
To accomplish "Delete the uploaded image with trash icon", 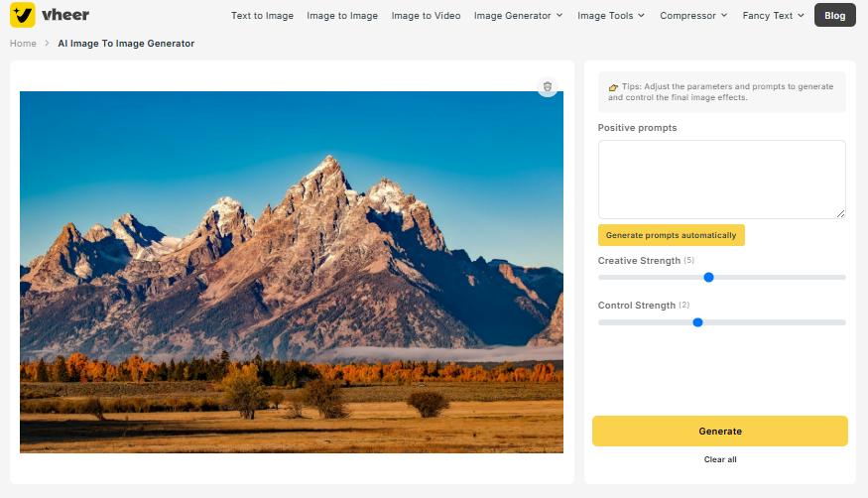I will tap(548, 87).
